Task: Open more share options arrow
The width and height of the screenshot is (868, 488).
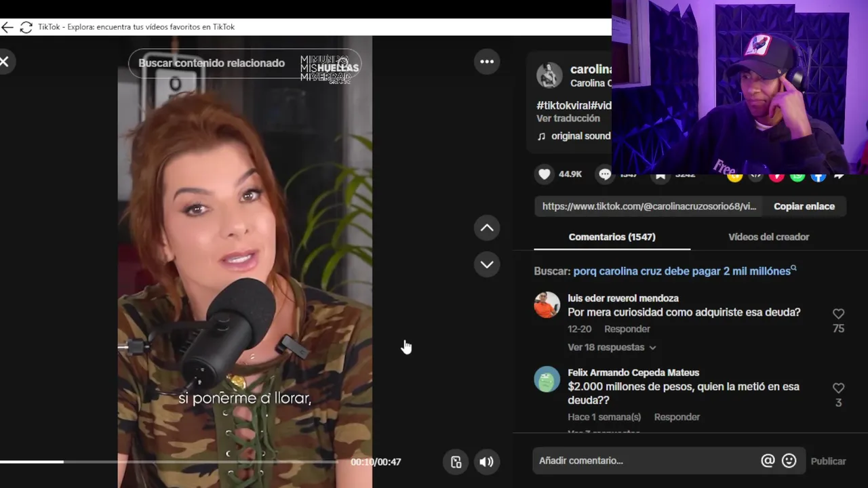Action: [840, 176]
